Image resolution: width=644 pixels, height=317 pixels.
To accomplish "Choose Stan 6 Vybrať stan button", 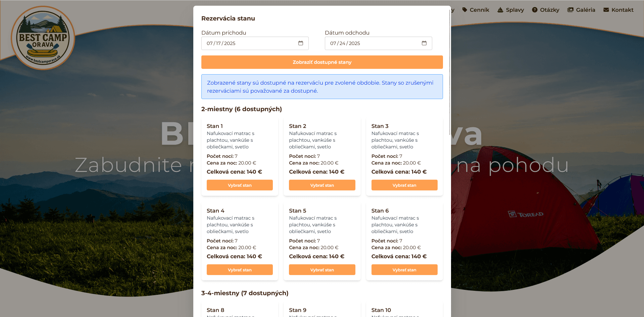I will [x=404, y=270].
